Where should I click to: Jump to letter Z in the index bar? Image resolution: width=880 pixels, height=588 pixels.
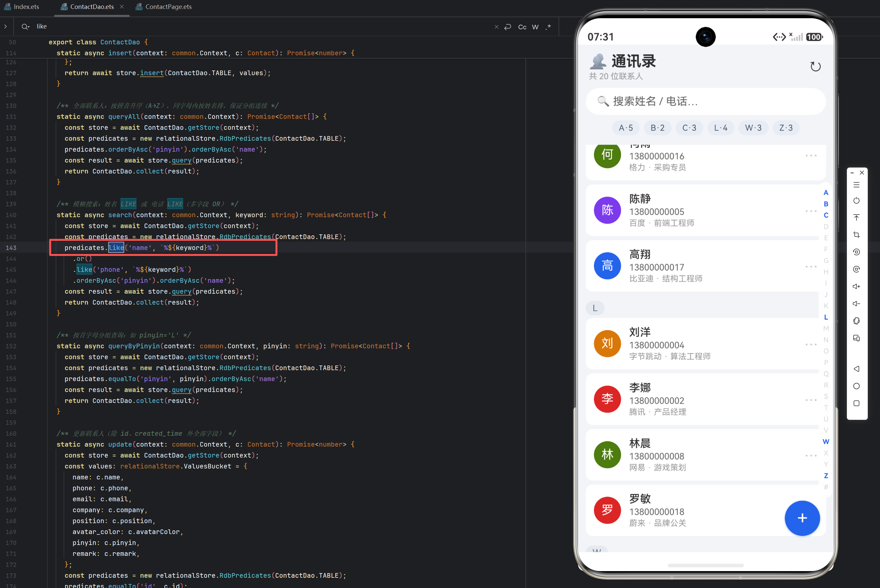pyautogui.click(x=826, y=476)
